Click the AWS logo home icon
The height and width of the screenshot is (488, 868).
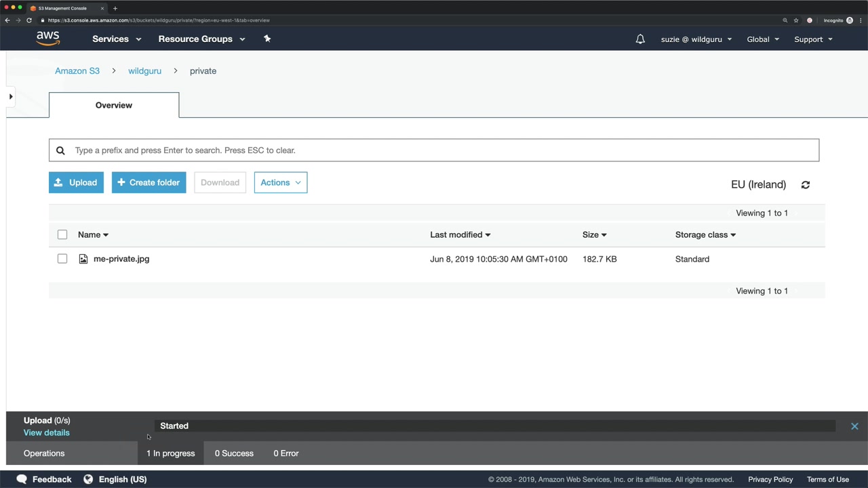(x=48, y=39)
